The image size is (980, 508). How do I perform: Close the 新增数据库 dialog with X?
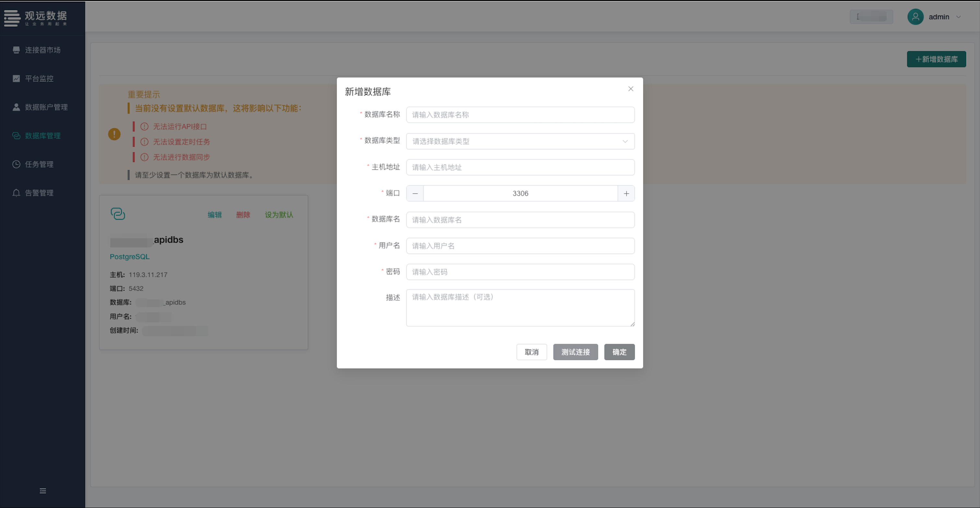630,88
